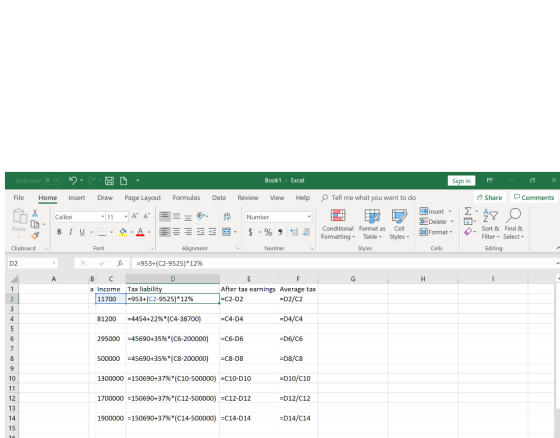The width and height of the screenshot is (560, 438).
Task: Open Conditional Formatting menu
Action: click(338, 225)
